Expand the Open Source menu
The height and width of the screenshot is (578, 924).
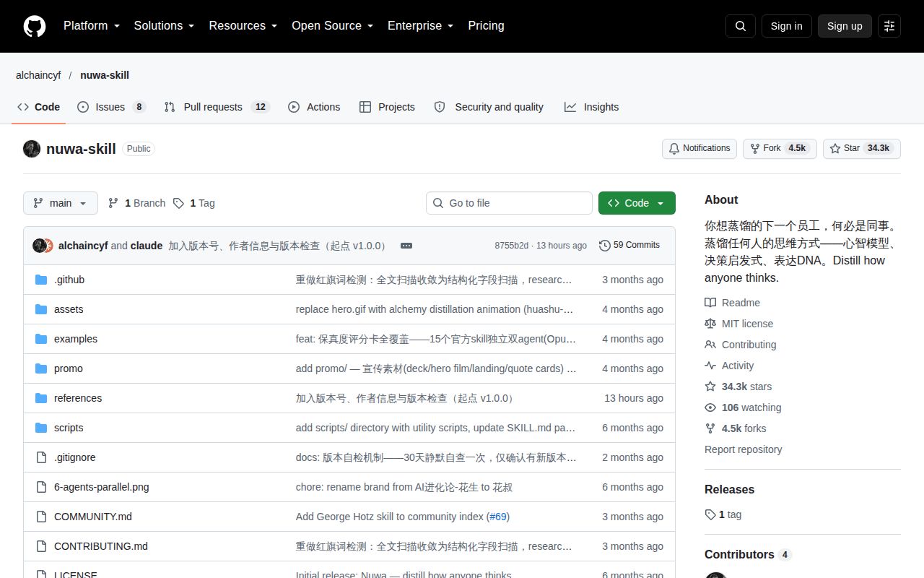click(x=332, y=26)
